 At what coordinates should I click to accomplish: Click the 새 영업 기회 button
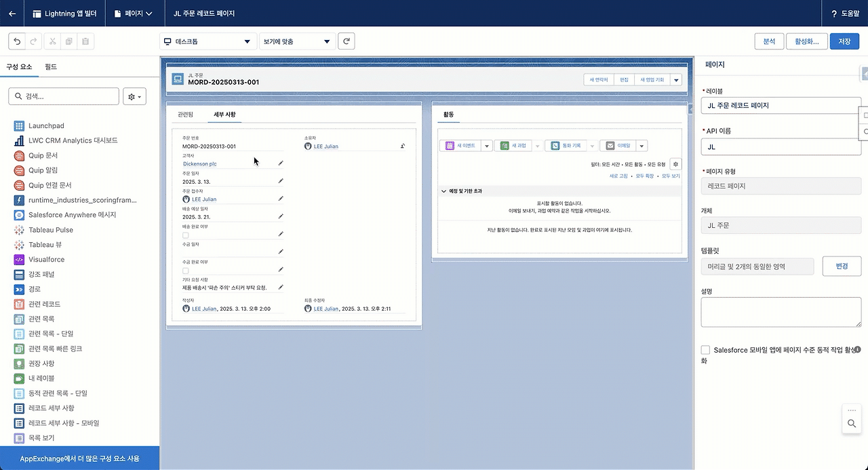coord(652,79)
